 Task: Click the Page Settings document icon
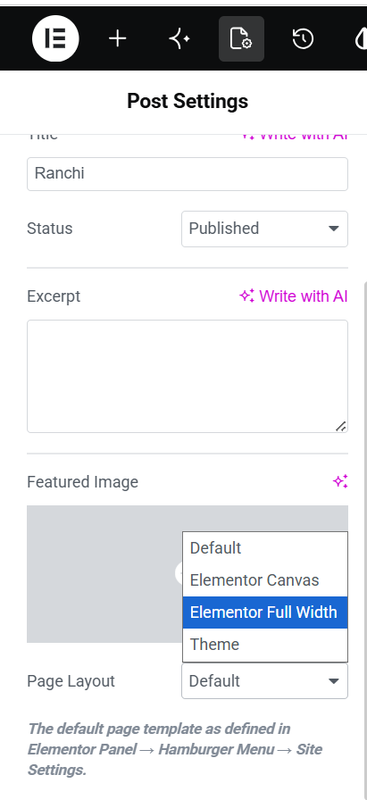pos(241,39)
